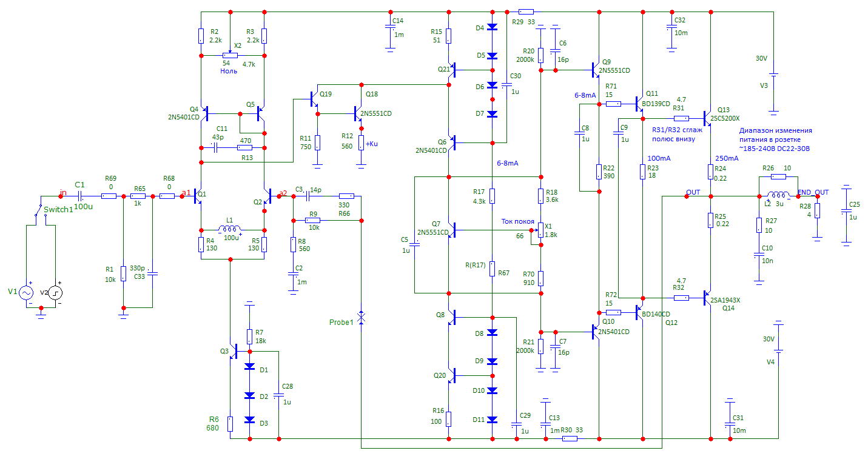Click the Q11 BD139CD transistor
The image size is (868, 462).
pyautogui.click(x=639, y=104)
